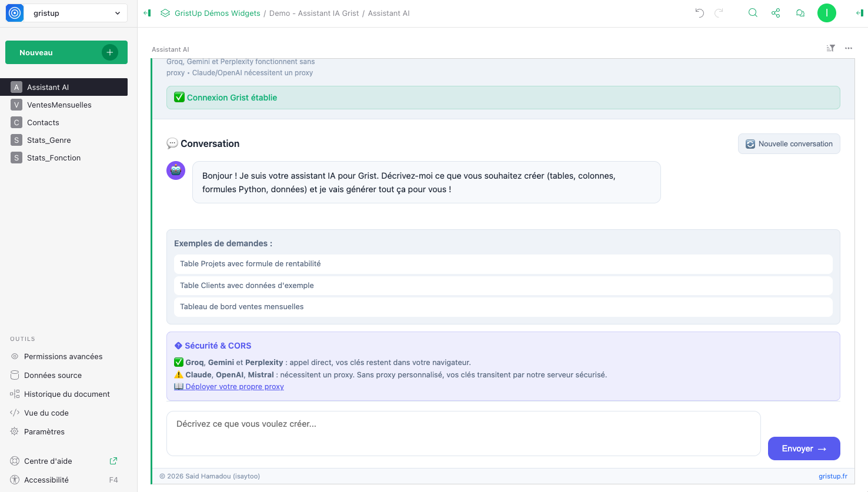
Task: Click the undo arrow icon
Action: point(699,13)
